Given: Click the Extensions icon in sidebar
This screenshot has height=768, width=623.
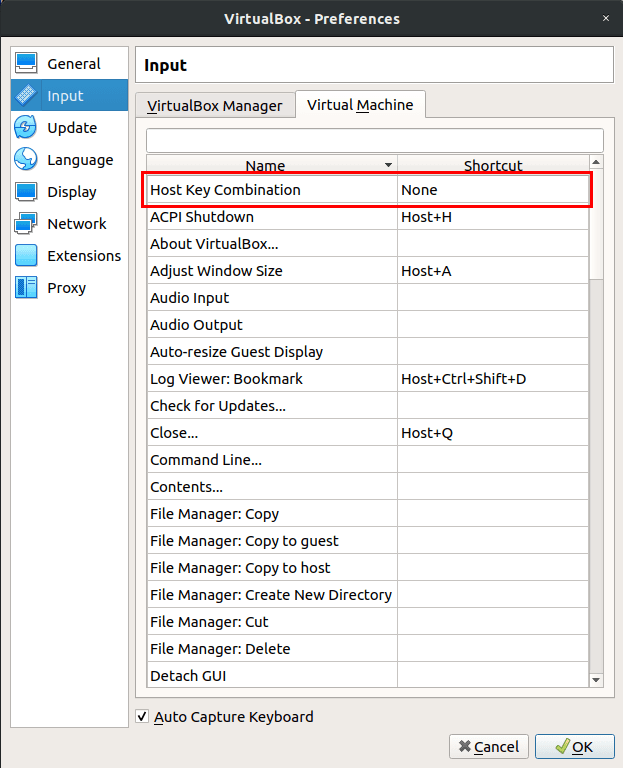Looking at the screenshot, I should point(26,256).
